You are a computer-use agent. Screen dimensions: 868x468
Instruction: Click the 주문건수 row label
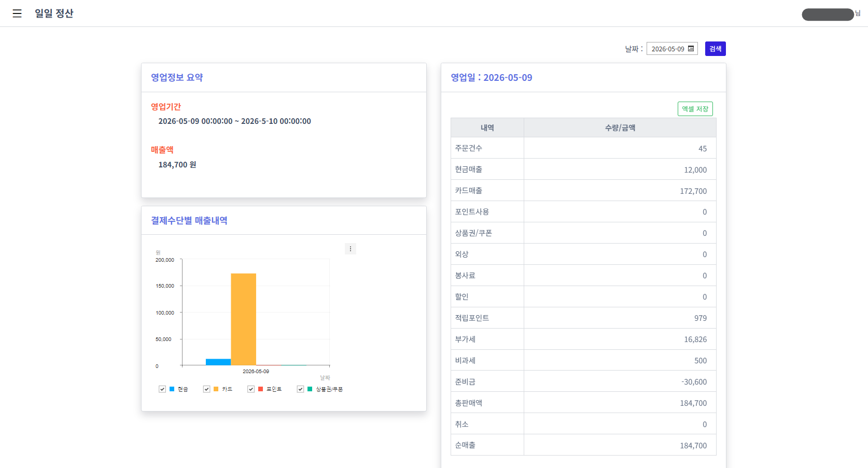point(469,148)
